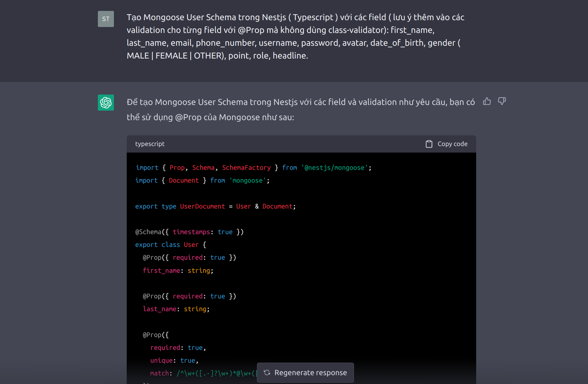
Task: Click the first_name: string declaration
Action: tap(178, 271)
